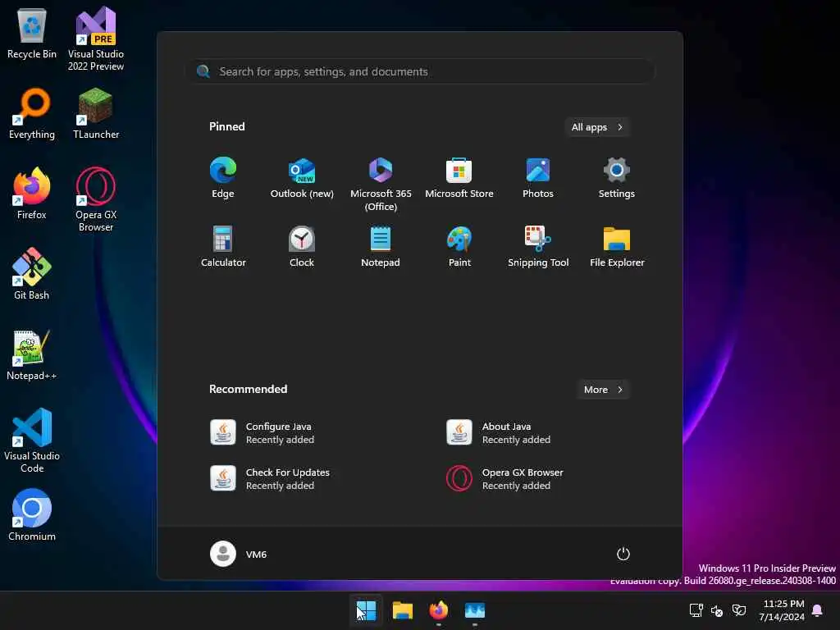Open the blue monitor app on the taskbar

click(x=475, y=610)
